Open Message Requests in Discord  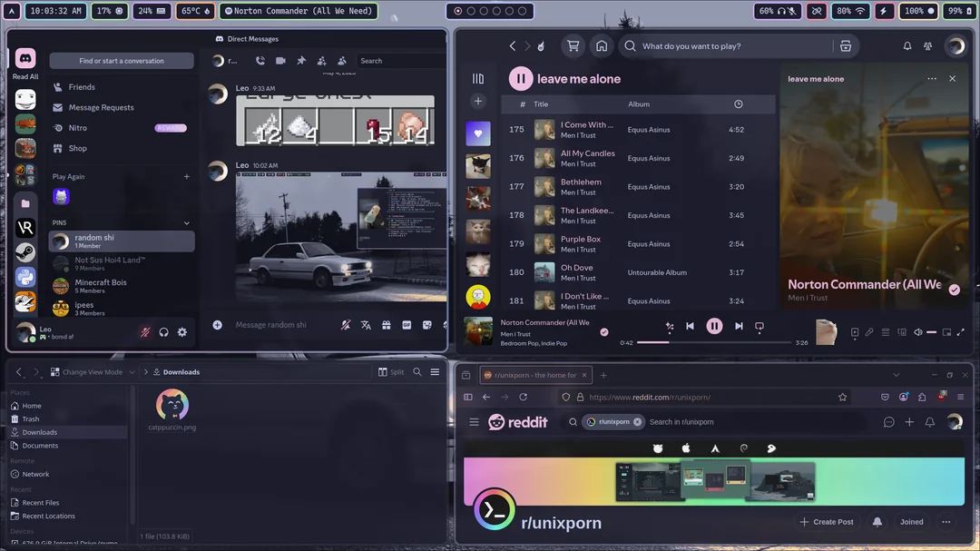101,107
